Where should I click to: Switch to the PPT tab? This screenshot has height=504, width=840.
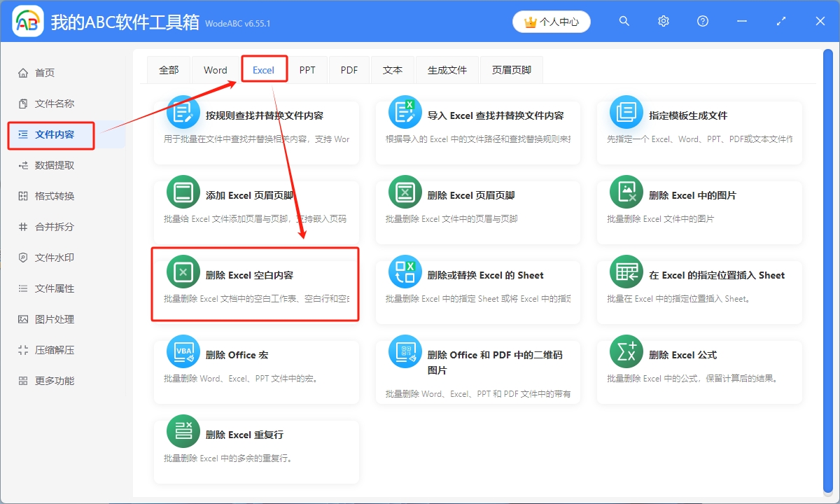[x=307, y=70]
